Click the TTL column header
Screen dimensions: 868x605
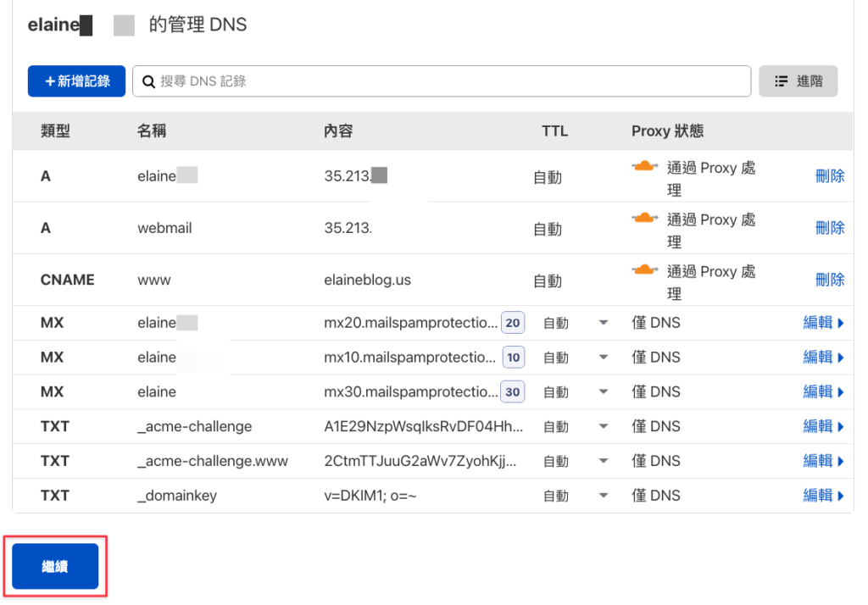pyautogui.click(x=554, y=131)
